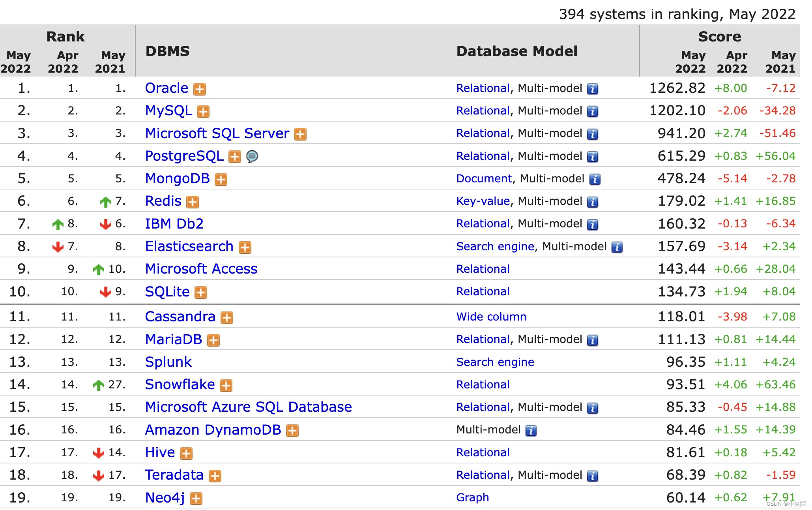Open the Oracle link
Screen dimensions: 812x510
point(167,88)
